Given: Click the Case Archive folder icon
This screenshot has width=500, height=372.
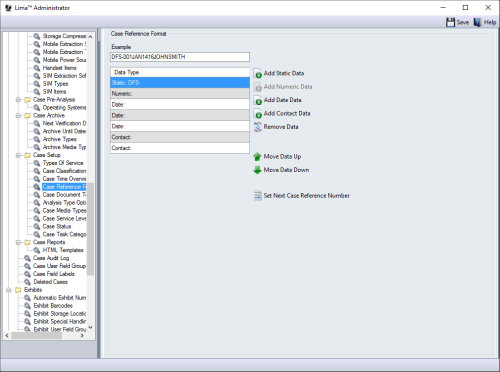Looking at the screenshot, I should [28, 115].
